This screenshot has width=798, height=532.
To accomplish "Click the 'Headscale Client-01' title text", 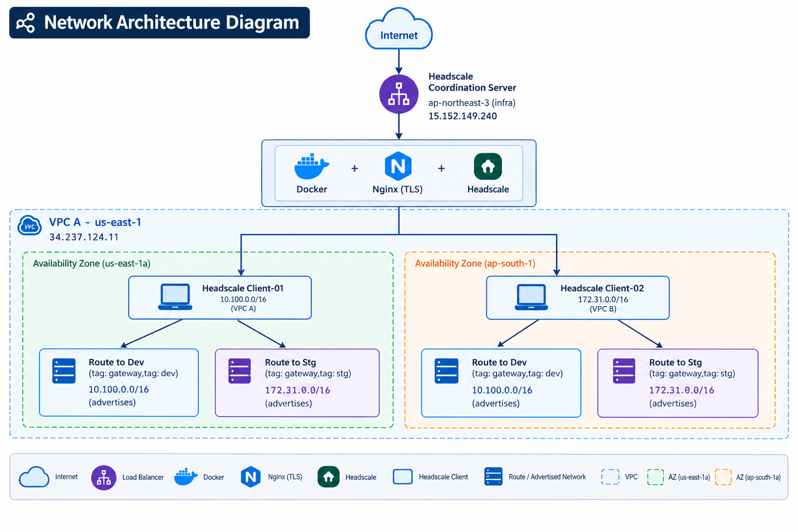I will coord(243,288).
